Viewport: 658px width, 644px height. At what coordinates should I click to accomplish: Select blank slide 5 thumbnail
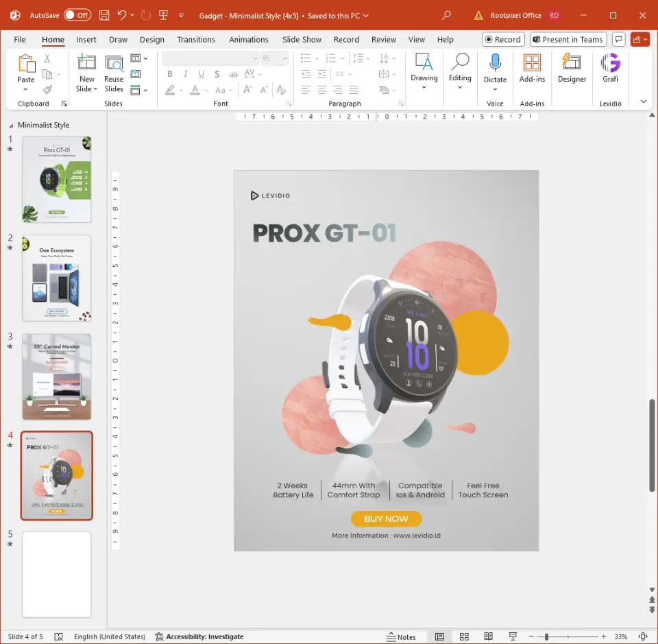57,574
